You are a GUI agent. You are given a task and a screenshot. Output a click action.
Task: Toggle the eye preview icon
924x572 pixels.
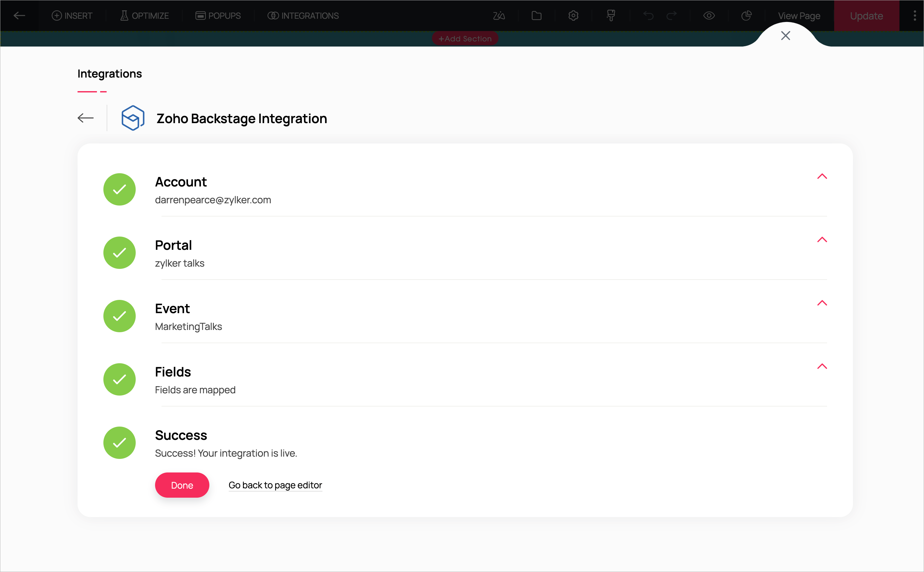[x=709, y=16]
